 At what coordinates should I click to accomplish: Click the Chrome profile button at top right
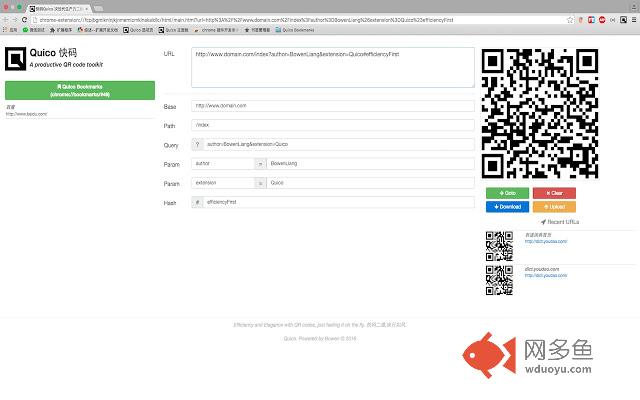click(x=634, y=6)
